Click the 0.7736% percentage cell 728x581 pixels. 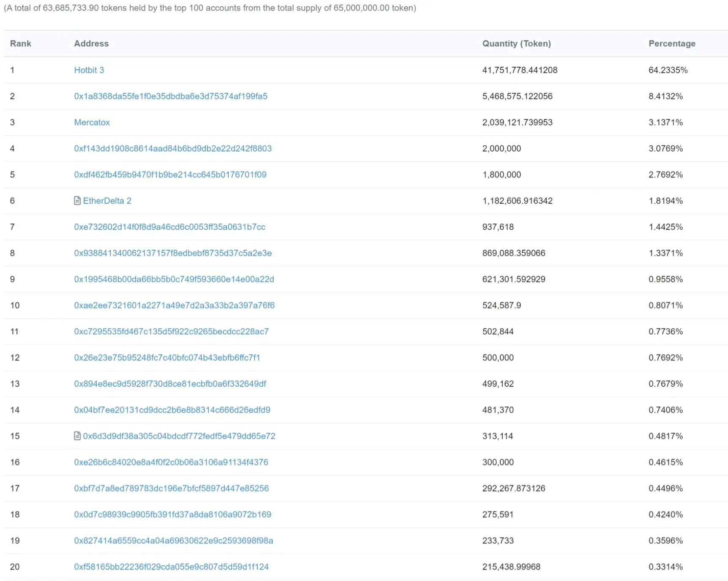point(666,332)
